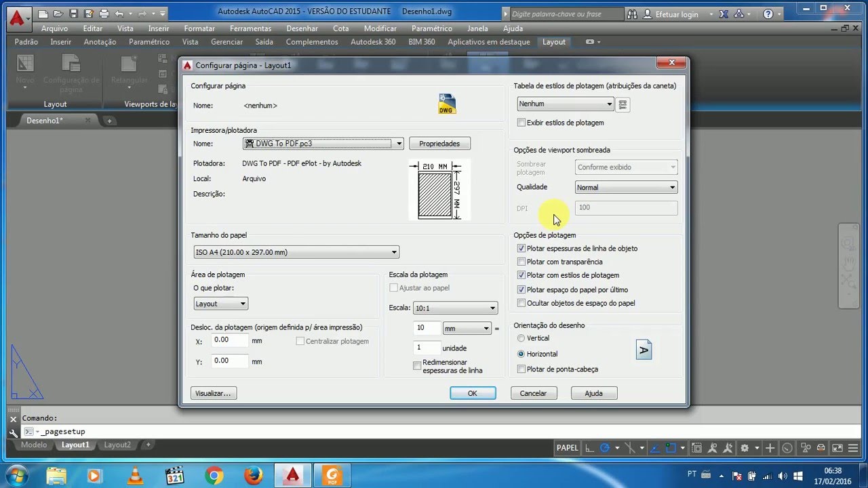
Task: Open plot style table editor icon
Action: 623,104
